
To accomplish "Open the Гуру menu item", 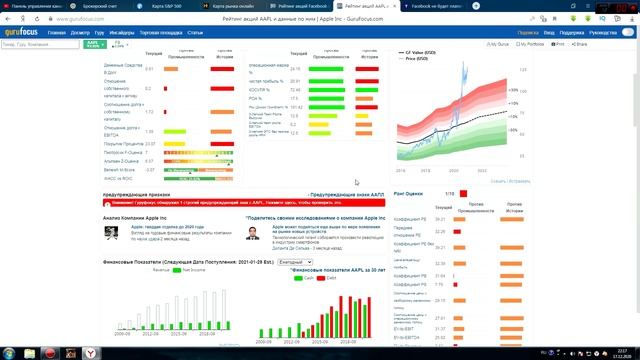I will [99, 33].
